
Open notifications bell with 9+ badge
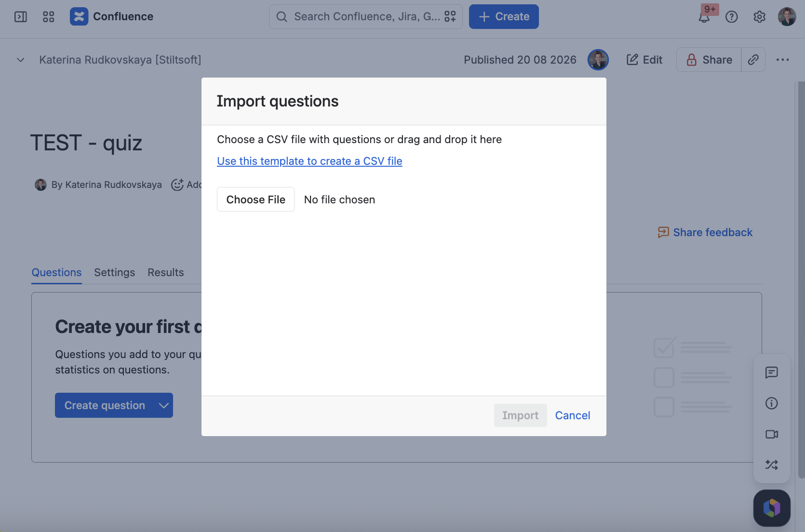pyautogui.click(x=704, y=17)
